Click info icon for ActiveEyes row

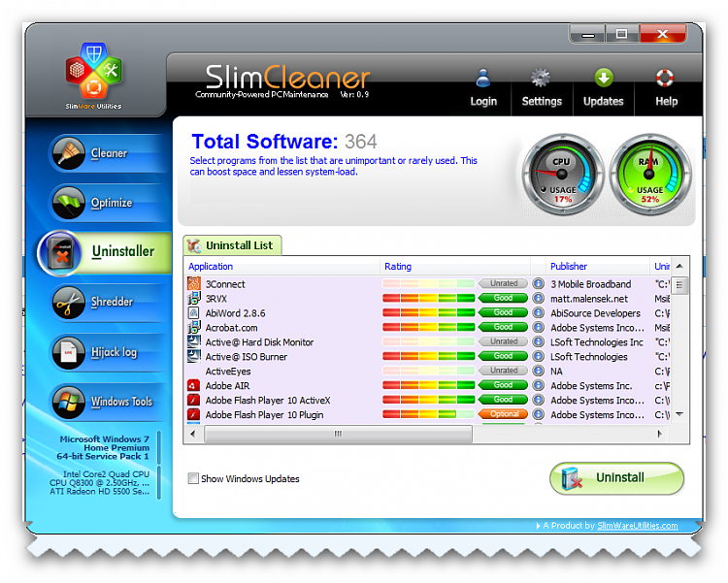click(538, 371)
